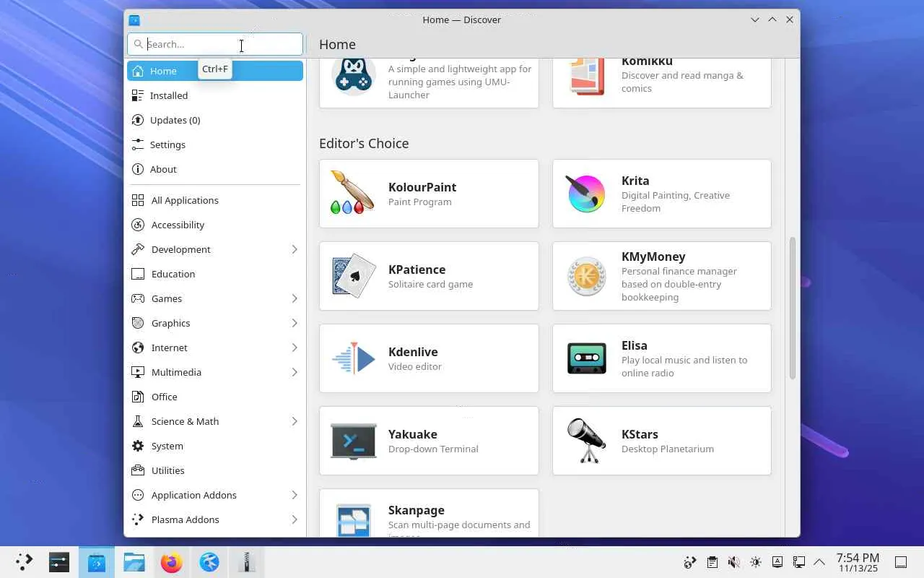Open the KDE application launcher in taskbar
This screenshot has height=578, width=924.
(24, 562)
